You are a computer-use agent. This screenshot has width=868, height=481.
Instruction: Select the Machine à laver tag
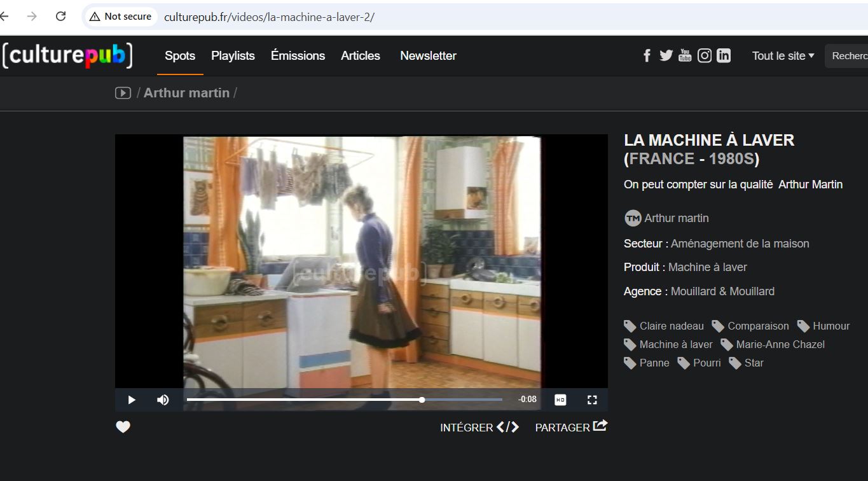point(669,344)
